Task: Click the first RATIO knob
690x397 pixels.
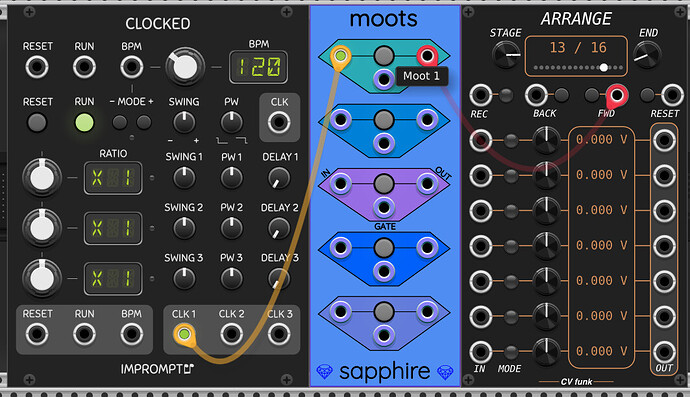Action: 42,177
